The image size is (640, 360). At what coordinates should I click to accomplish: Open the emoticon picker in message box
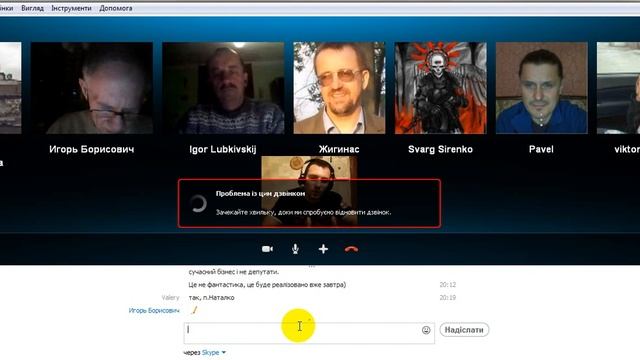(426, 330)
